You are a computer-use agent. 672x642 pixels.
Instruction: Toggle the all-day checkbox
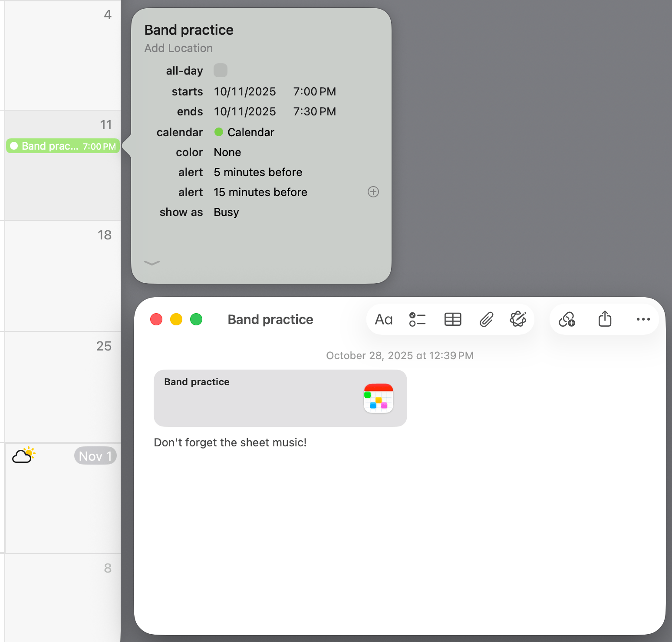(221, 70)
